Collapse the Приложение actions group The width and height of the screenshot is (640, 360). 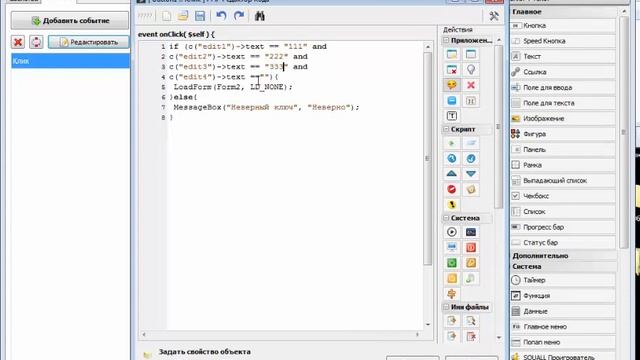tap(446, 40)
